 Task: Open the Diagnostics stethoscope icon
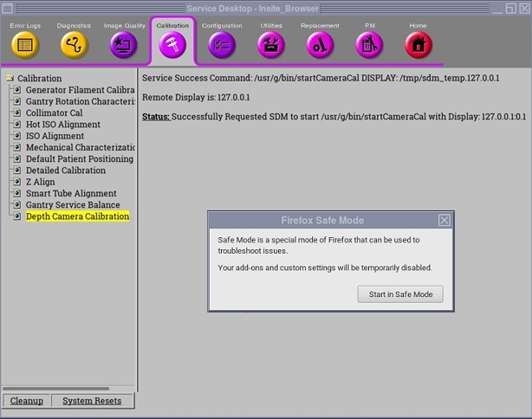[x=74, y=44]
